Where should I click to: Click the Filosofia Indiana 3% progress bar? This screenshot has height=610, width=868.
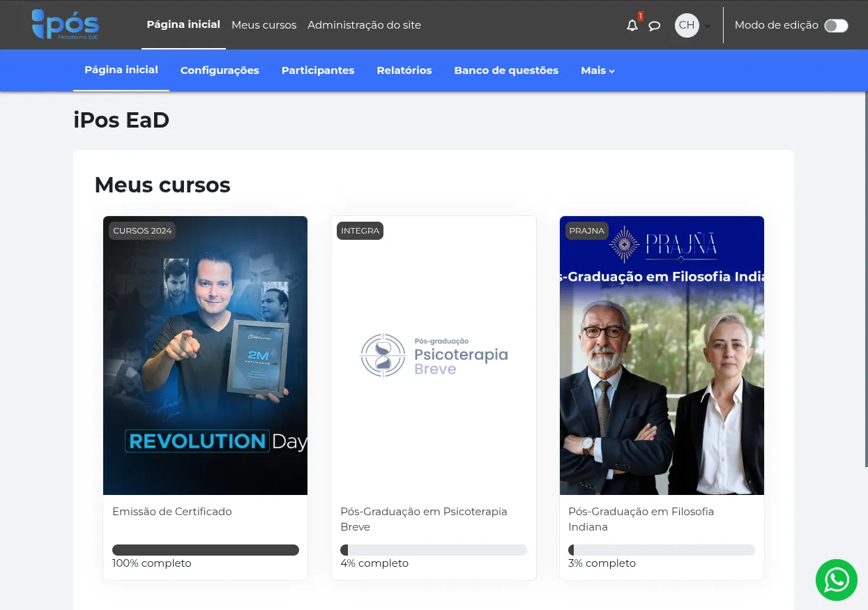(661, 550)
